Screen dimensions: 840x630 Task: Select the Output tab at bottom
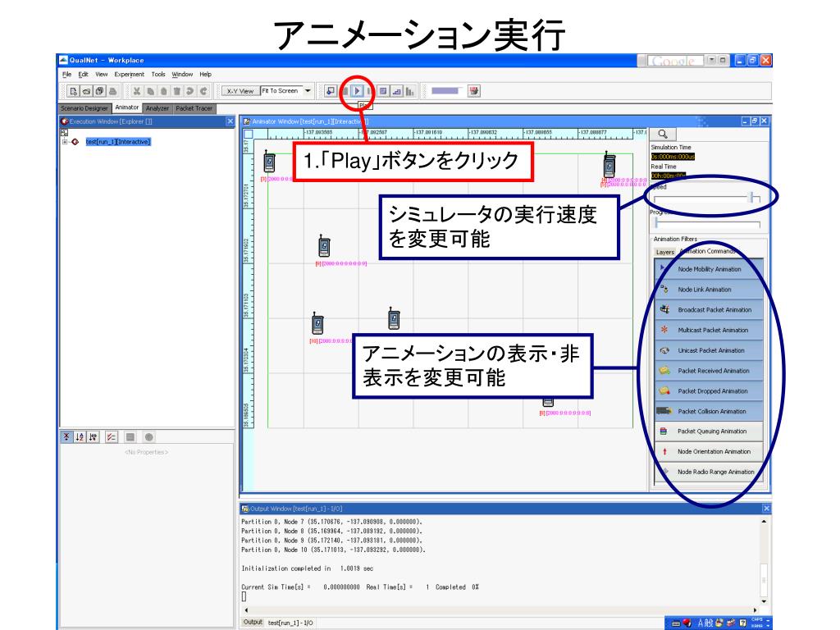(253, 622)
